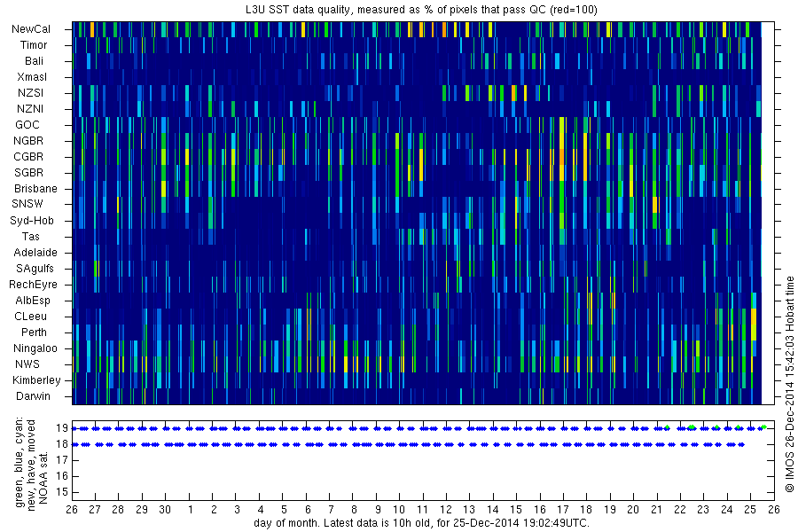Click day 3 on the x-axis
Screen dimensions: 798x532
[x=237, y=510]
